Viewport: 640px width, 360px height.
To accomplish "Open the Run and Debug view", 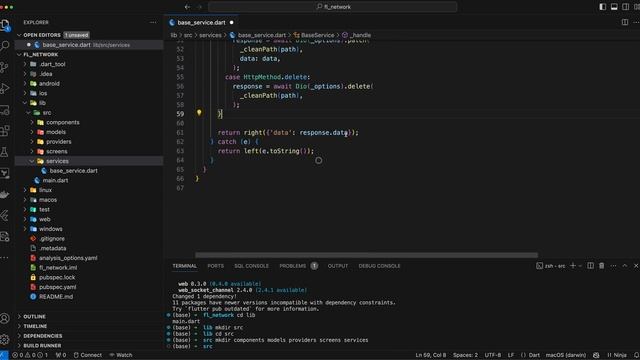I will 5,88.
